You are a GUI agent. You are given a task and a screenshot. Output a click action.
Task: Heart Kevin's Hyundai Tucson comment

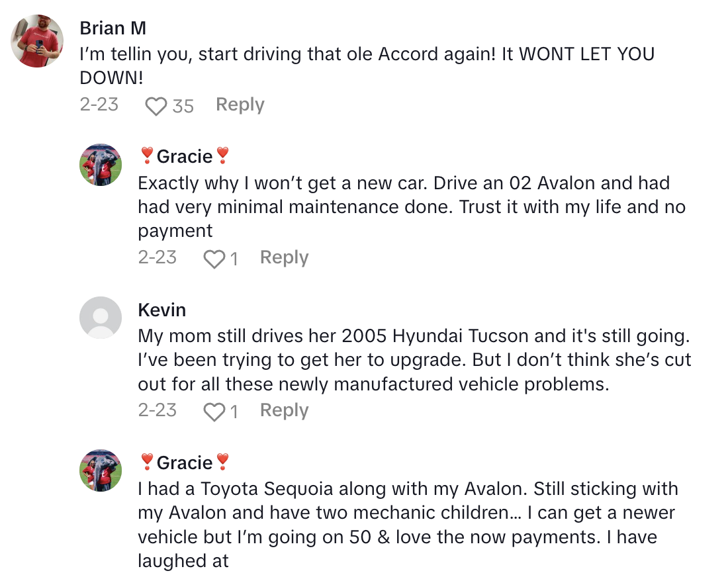pos(214,412)
